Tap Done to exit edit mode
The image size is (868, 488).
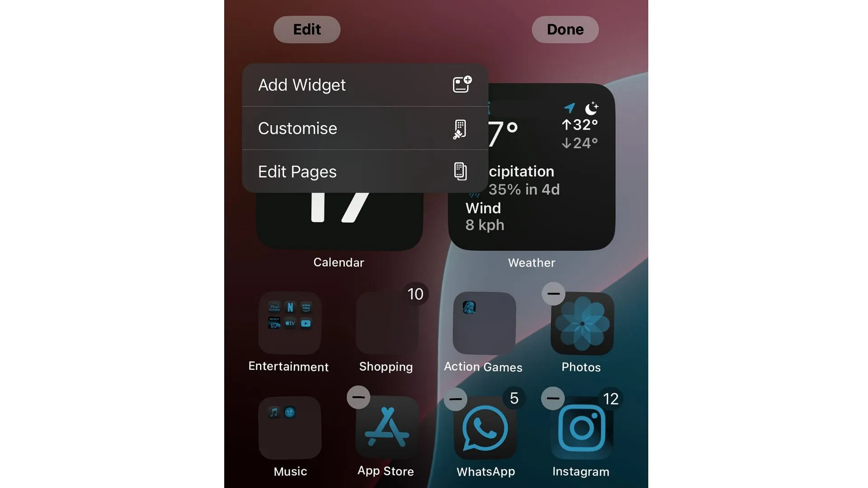pos(565,29)
